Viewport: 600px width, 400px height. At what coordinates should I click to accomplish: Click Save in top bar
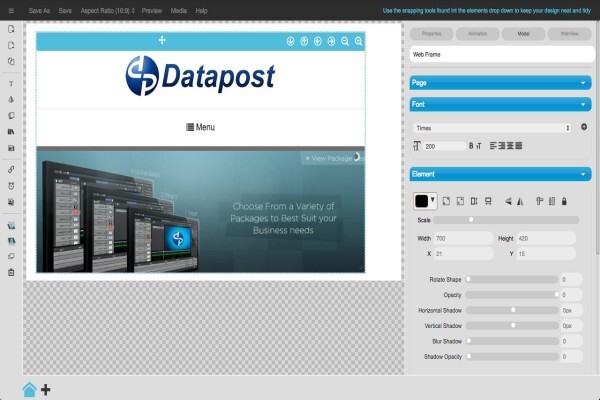point(65,11)
